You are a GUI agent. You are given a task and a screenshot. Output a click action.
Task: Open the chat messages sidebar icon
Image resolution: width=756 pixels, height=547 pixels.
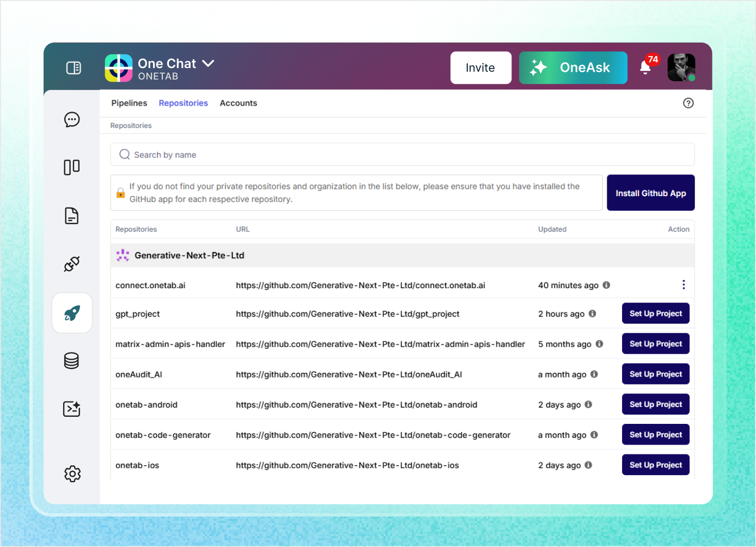click(x=72, y=119)
